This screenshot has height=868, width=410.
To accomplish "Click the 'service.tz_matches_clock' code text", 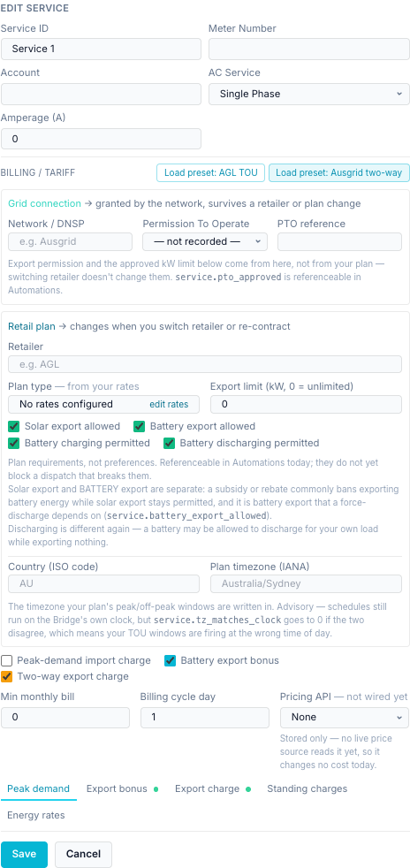I will coord(216,620).
